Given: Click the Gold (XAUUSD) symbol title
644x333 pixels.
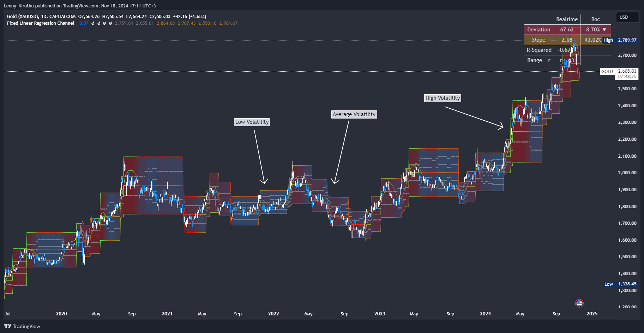Looking at the screenshot, I should click(23, 16).
